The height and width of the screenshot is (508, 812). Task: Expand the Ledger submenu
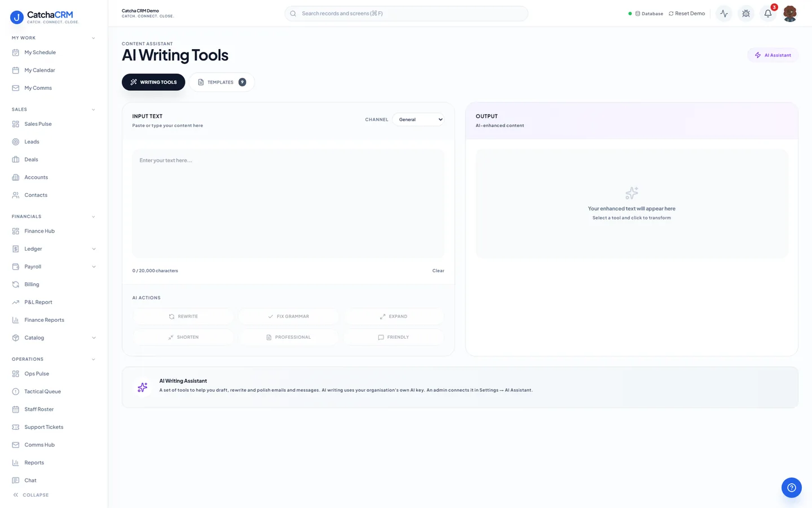click(94, 249)
